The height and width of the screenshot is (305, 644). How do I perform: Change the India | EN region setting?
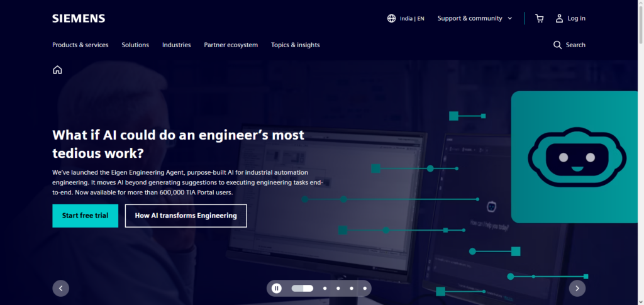412,18
